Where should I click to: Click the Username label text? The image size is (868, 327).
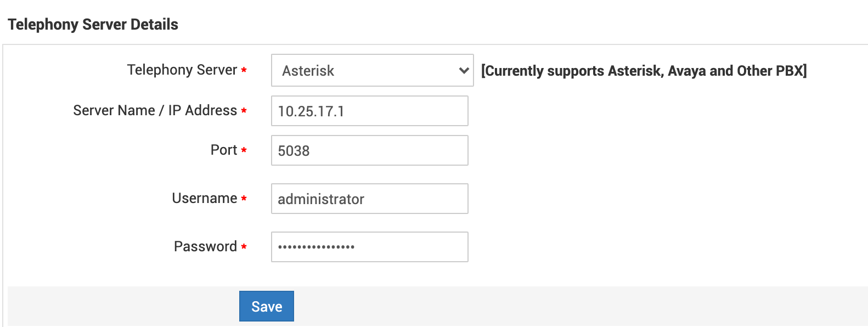point(204,198)
